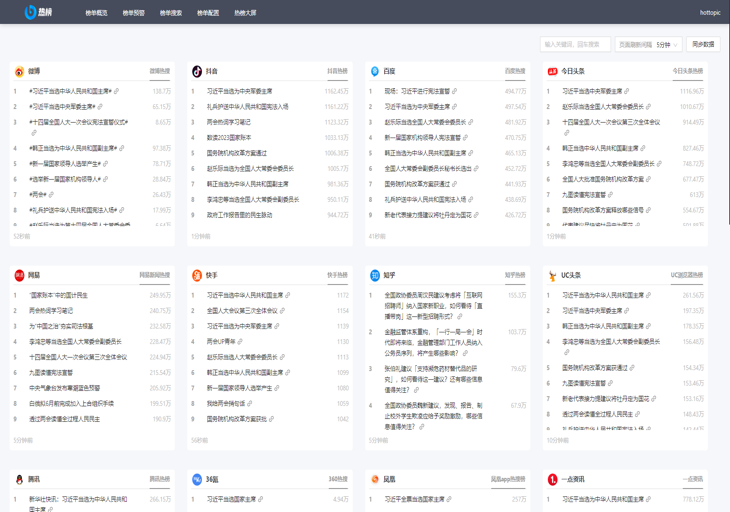The image size is (730, 512).
Task: Open 榜单预警 in the top navigation
Action: (x=134, y=13)
